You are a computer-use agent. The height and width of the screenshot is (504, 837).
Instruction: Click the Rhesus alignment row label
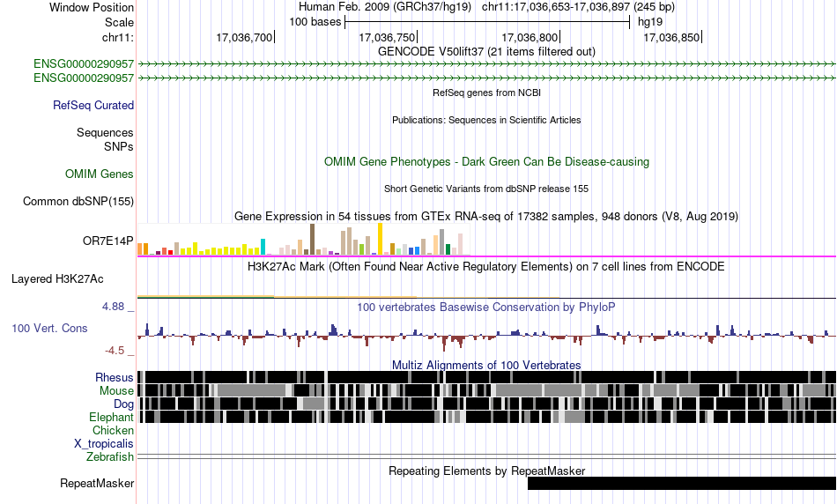[x=115, y=377]
